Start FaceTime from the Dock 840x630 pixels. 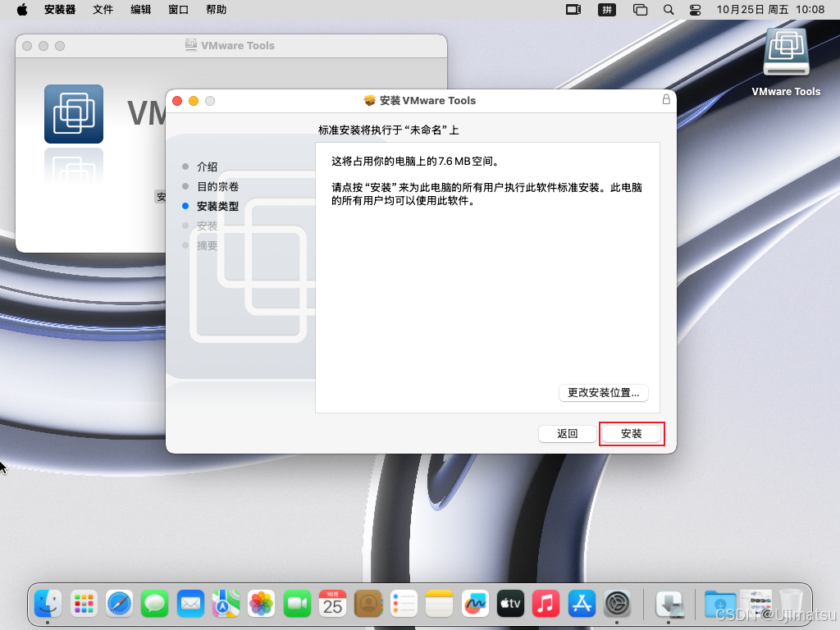tap(297, 604)
